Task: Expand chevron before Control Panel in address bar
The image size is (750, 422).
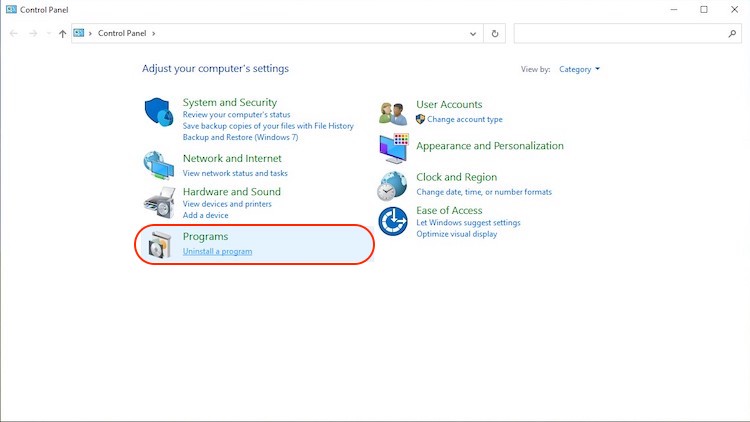Action: (90, 33)
